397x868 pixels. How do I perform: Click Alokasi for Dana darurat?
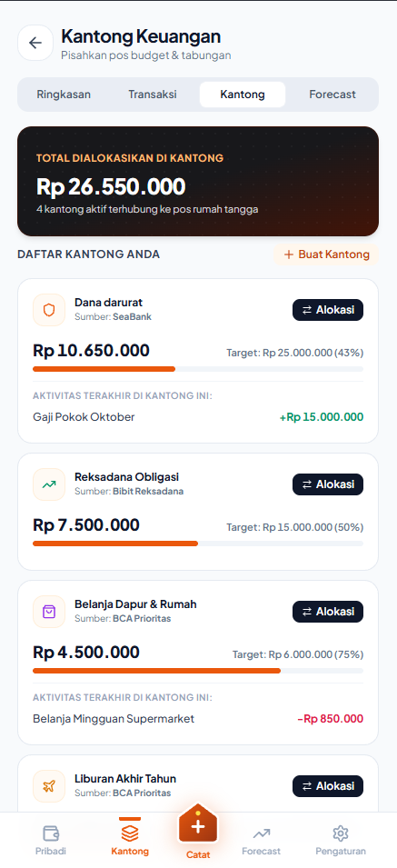(x=328, y=310)
